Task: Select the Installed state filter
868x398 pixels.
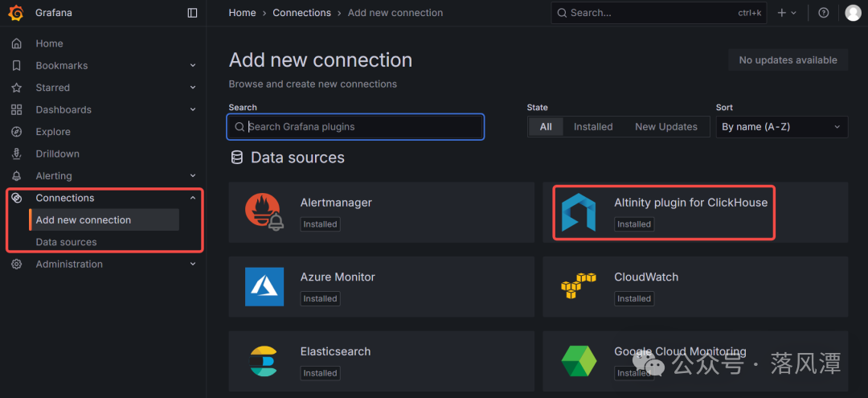Action: 593,127
